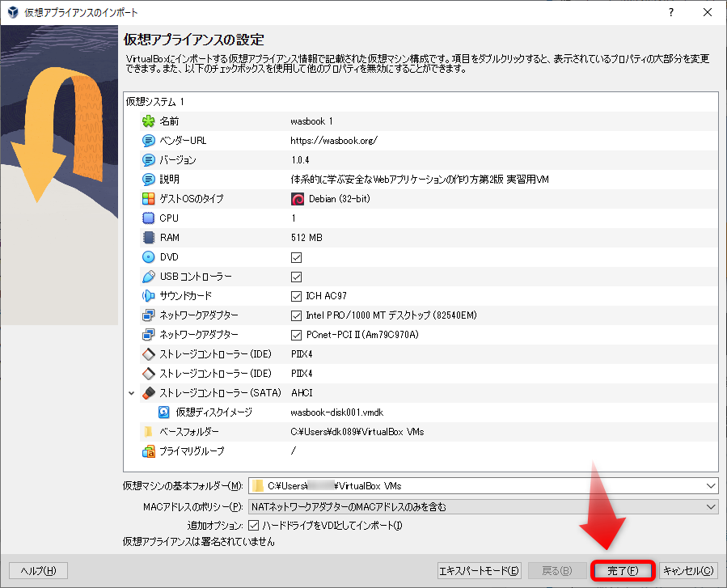Open the MACアドレスのポリシー dropdown
Viewport: 727px width, 588px height.
coord(483,507)
